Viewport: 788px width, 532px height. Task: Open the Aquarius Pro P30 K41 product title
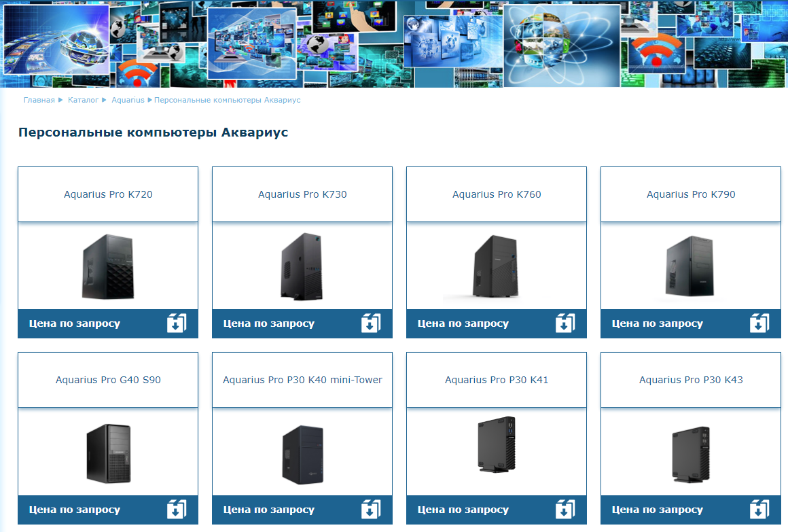coord(497,380)
